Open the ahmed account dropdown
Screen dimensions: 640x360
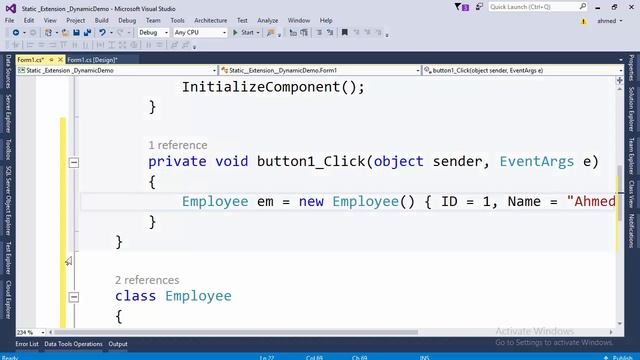coord(610,21)
